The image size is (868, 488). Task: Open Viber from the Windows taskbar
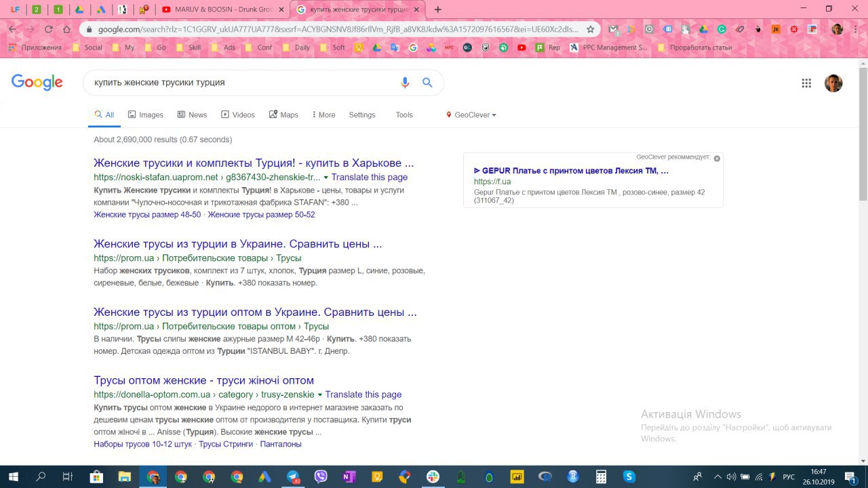click(x=321, y=476)
